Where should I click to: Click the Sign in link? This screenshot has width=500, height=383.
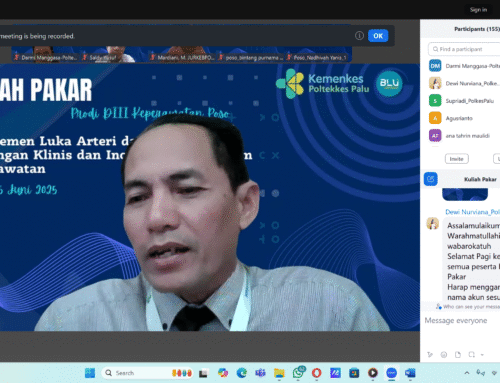[x=478, y=10]
